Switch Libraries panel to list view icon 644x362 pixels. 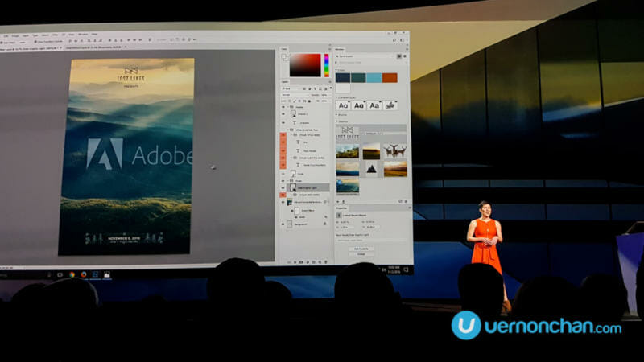coord(405,56)
